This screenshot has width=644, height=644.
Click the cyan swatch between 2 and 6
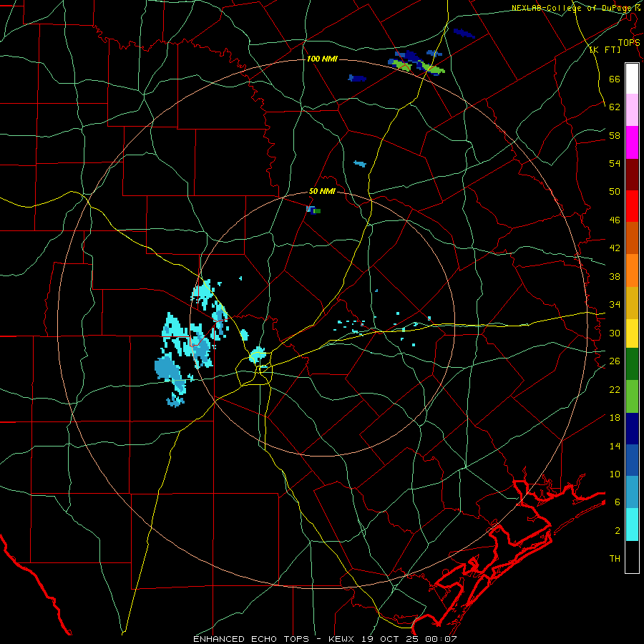coord(632,525)
